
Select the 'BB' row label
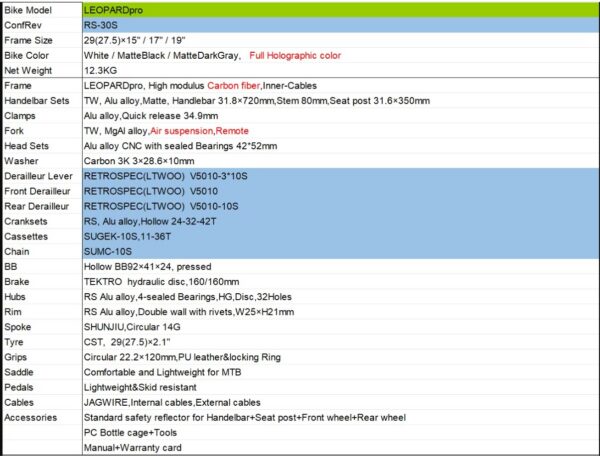pos(10,267)
